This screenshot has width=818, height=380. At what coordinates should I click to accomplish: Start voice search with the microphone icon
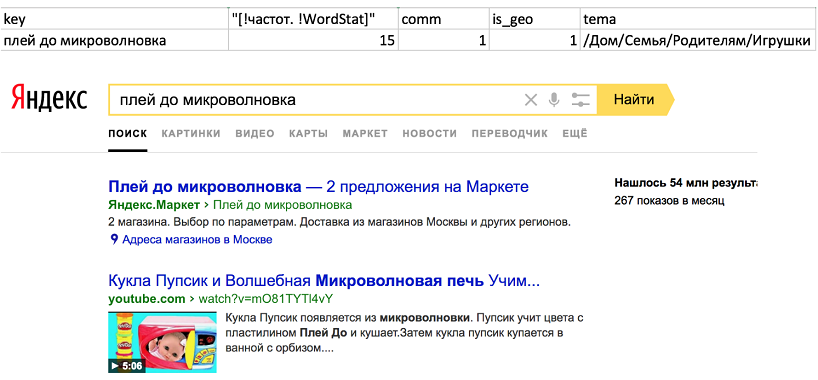(554, 100)
